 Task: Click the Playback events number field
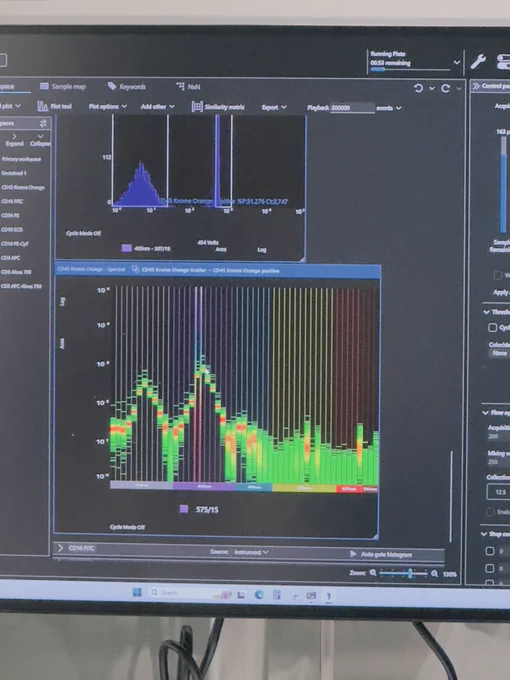[x=353, y=108]
